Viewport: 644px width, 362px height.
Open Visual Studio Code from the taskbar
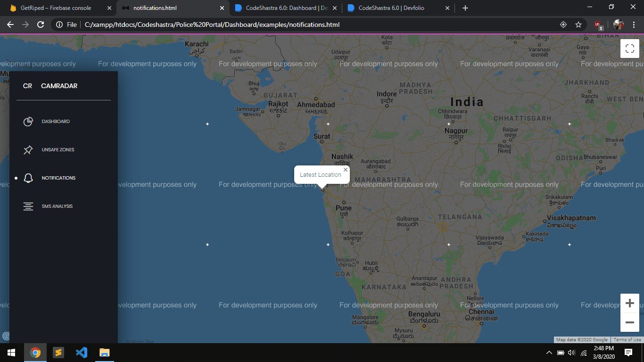tap(82, 353)
